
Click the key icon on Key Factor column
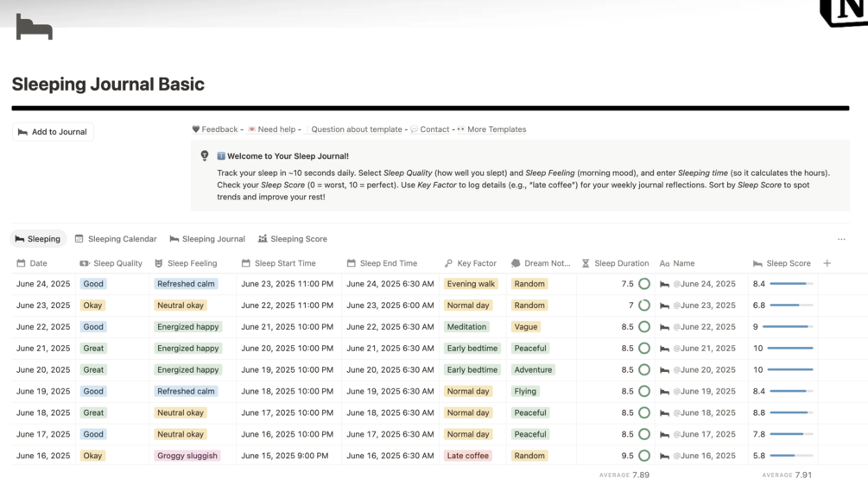coord(448,263)
